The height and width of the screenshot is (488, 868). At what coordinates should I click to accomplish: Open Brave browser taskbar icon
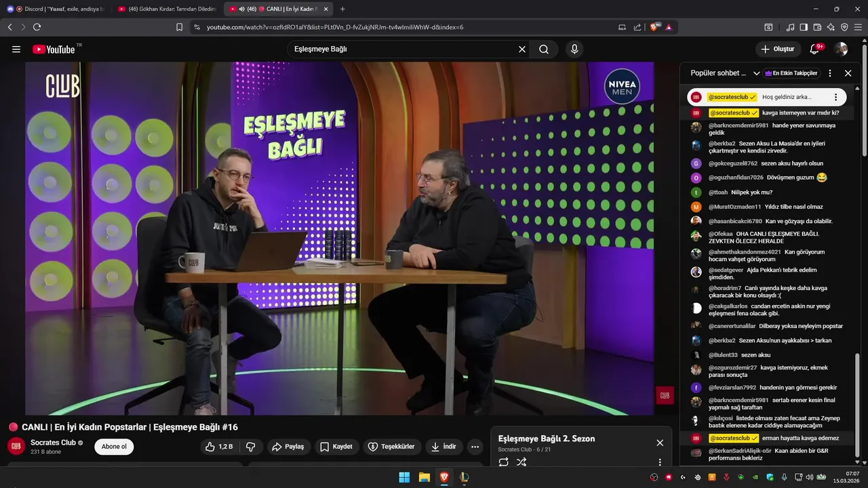444,477
